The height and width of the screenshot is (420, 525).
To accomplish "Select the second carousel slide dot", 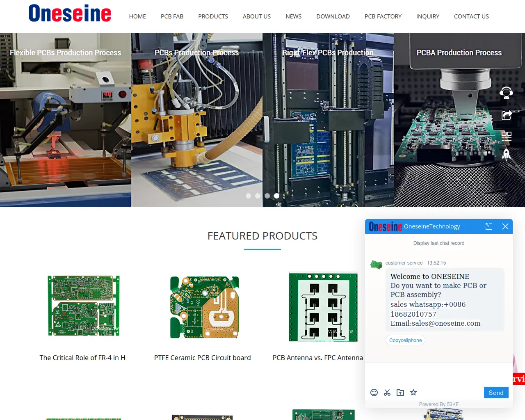I will coord(258,196).
